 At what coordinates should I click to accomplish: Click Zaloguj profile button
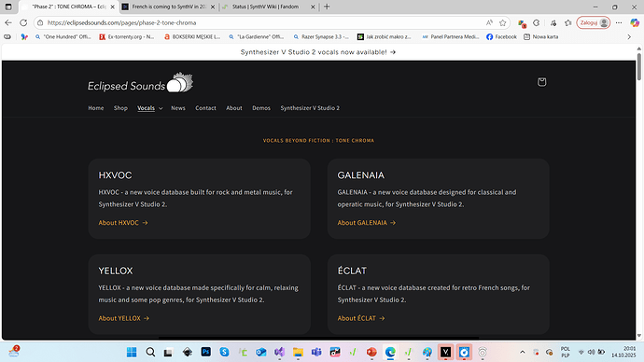point(593,22)
